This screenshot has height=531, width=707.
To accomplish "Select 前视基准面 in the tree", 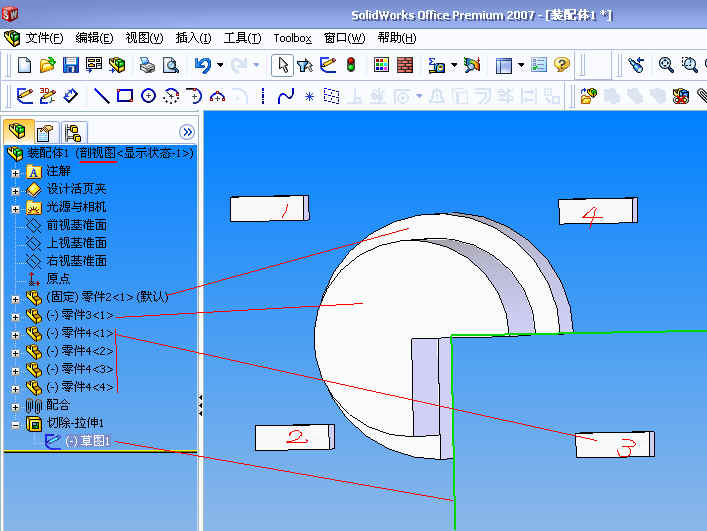I will tap(77, 225).
